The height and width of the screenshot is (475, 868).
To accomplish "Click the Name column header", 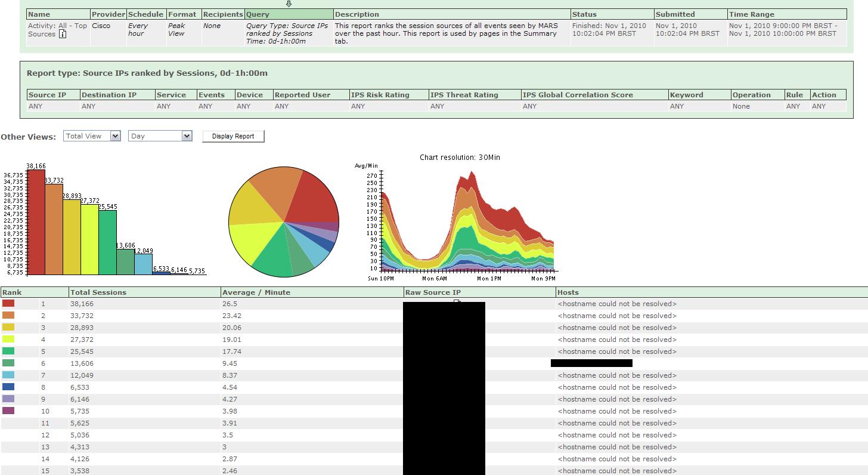I will pyautogui.click(x=58, y=14).
